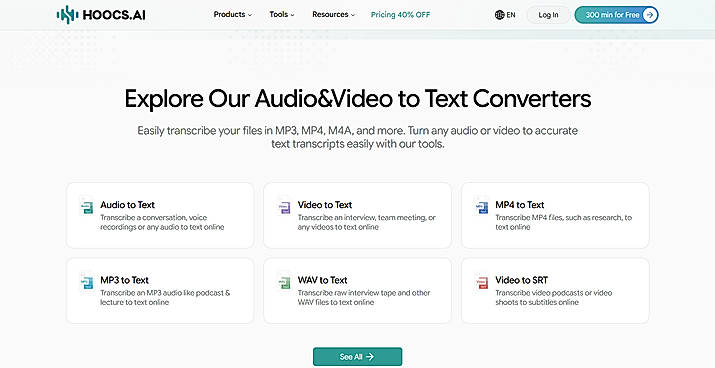This screenshot has height=368, width=715.
Task: Click the See All button
Action: [x=358, y=357]
